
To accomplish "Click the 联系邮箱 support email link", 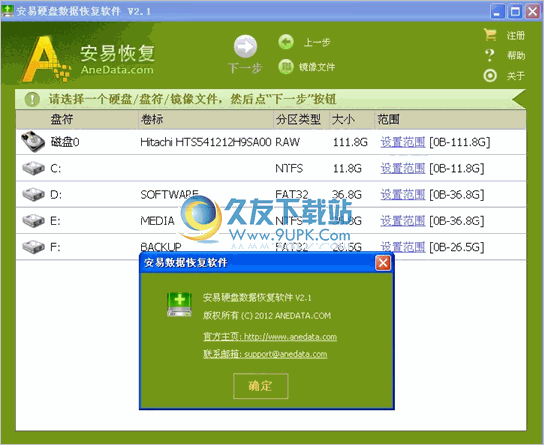I will 265,354.
